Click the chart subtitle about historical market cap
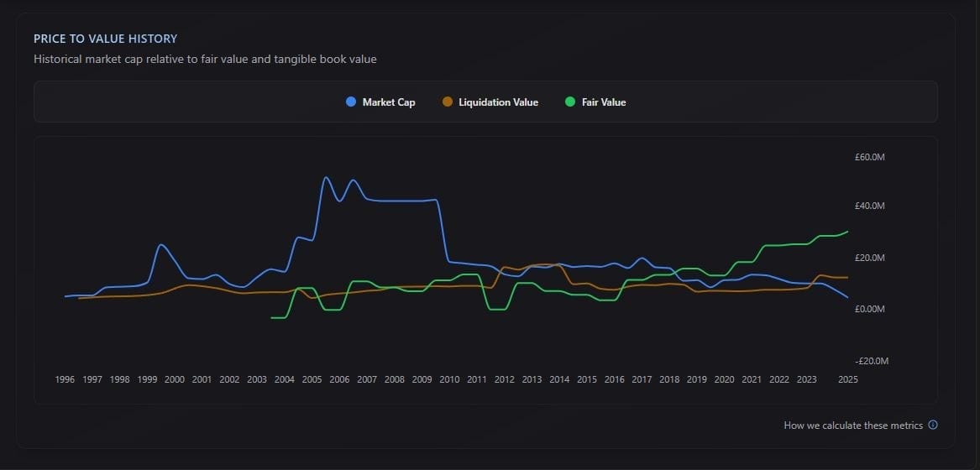 [x=205, y=60]
